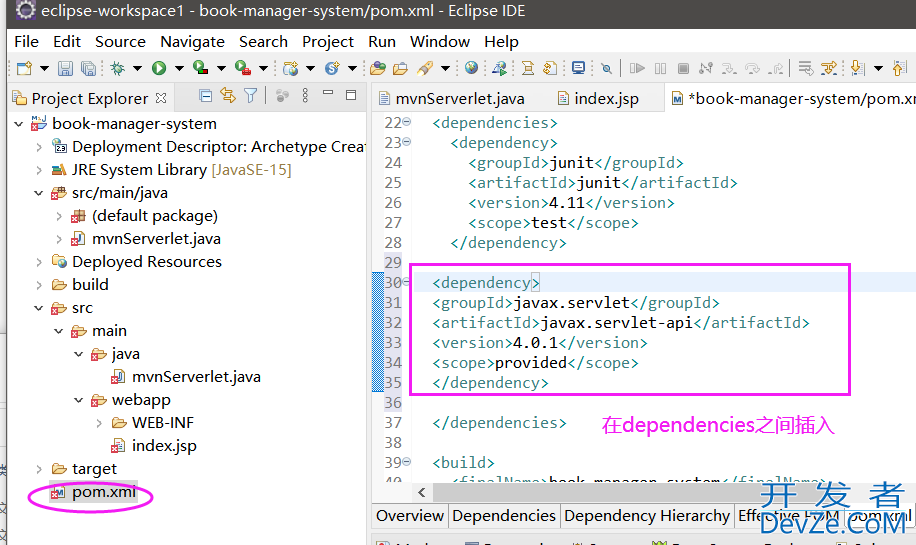Switch to the index.jsp editor tab

599,99
